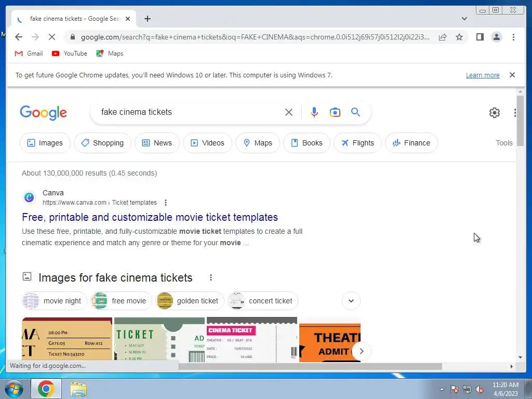The image size is (532, 399).
Task: Start voice search with microphone
Action: pyautogui.click(x=314, y=112)
